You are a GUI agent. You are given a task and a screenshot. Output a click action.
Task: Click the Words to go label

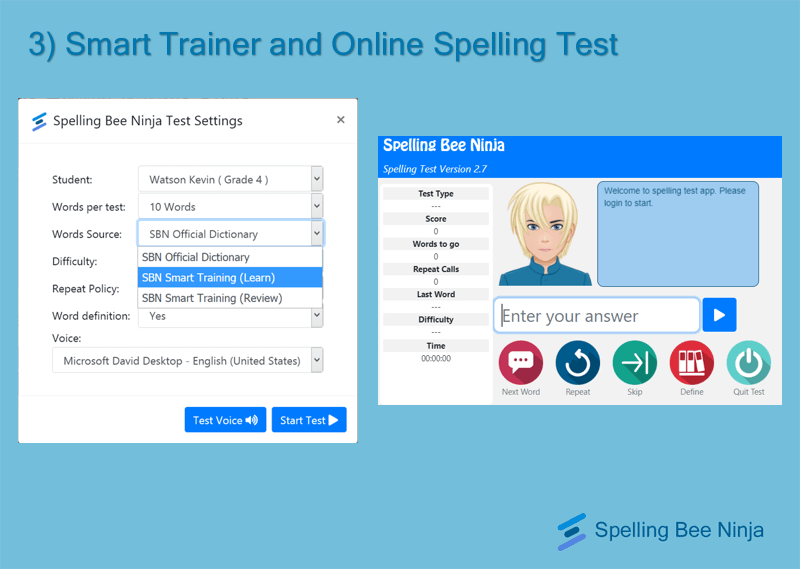click(x=436, y=244)
